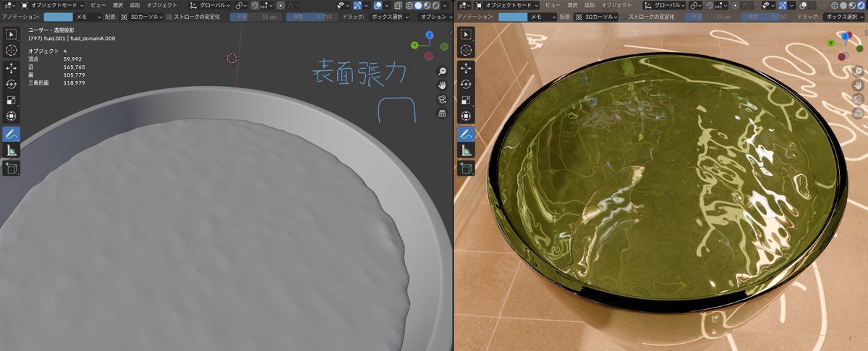Click the Z axis on left viewport gizmo
Image resolution: width=868 pixels, height=351 pixels.
pyautogui.click(x=429, y=34)
